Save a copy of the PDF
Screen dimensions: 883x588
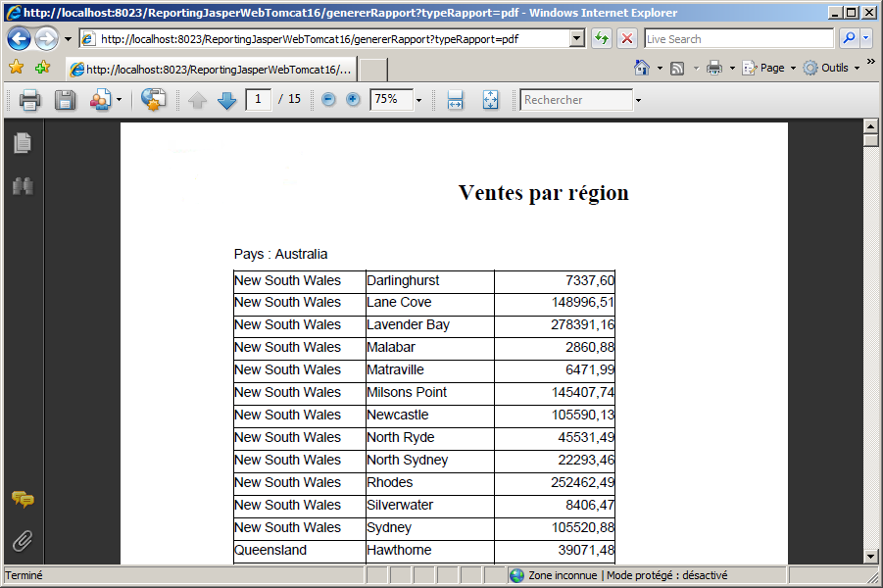[65, 100]
